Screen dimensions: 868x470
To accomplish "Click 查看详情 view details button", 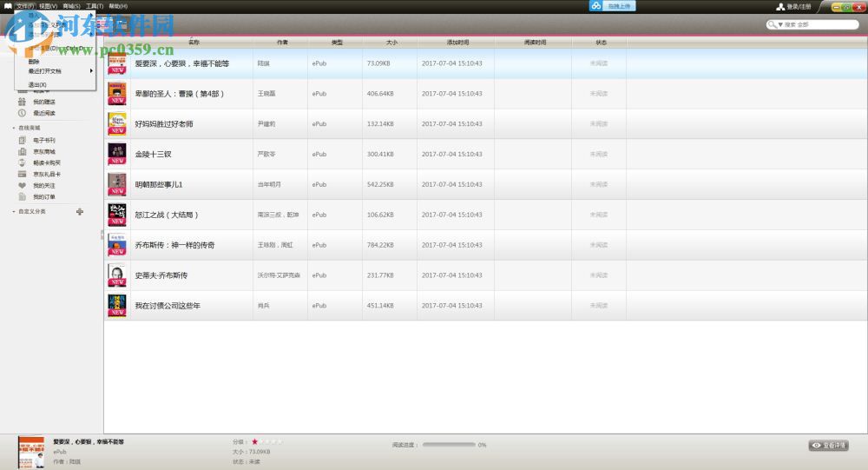I will [x=829, y=445].
